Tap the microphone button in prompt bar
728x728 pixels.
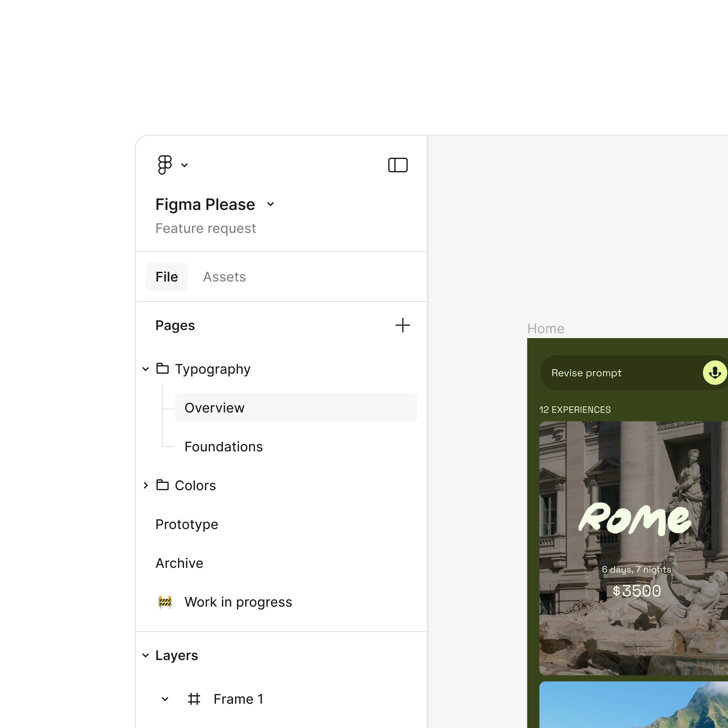click(715, 372)
